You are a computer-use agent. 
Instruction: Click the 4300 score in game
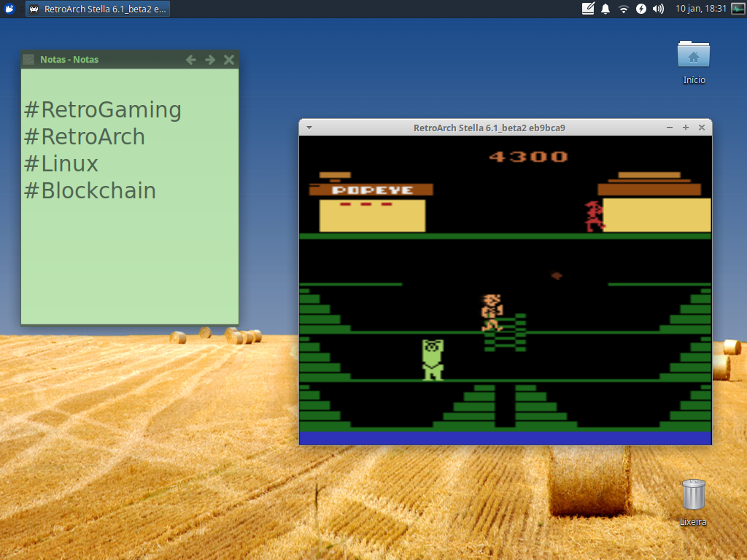pos(528,157)
